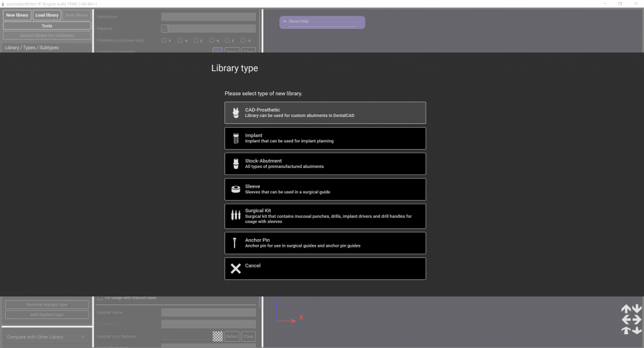The height and width of the screenshot is (348, 644).
Task: Expand the Compare with Other Library dropdown
Action: tap(84, 337)
